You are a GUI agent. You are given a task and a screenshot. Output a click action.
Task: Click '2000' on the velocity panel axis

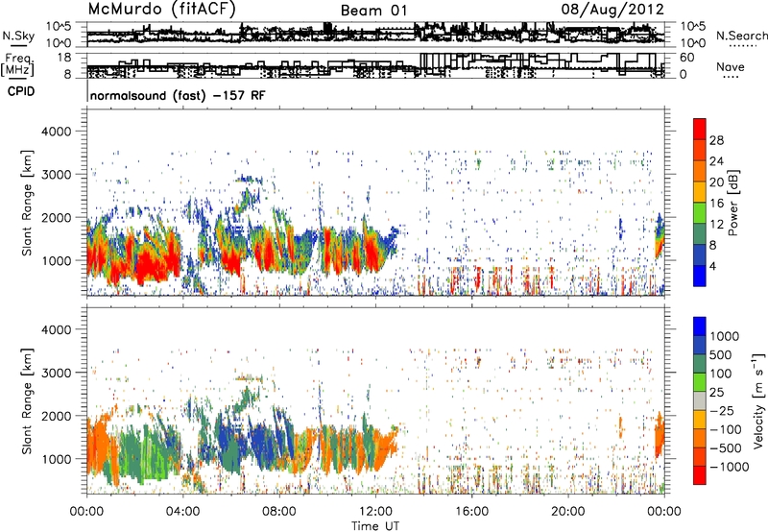56,416
